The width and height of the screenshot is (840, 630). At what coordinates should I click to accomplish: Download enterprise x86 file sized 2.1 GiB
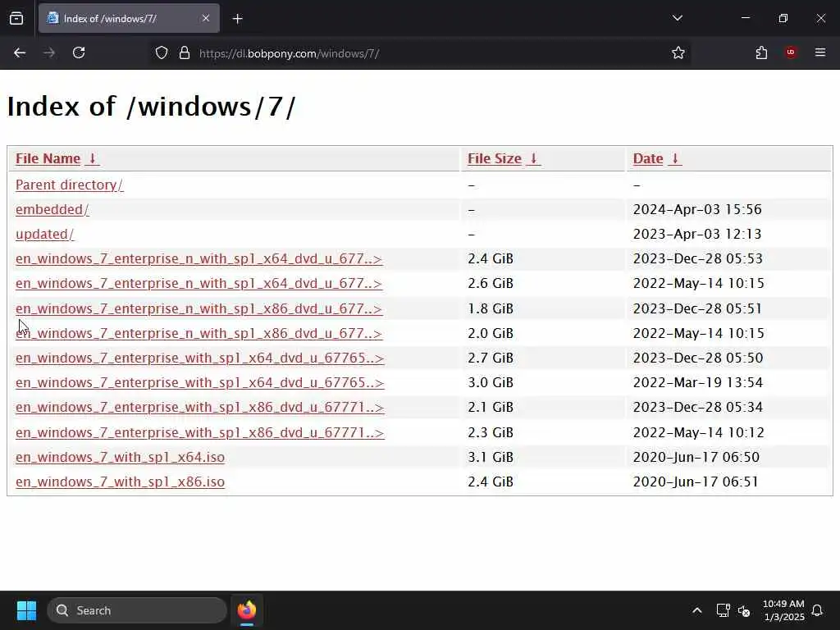point(200,407)
